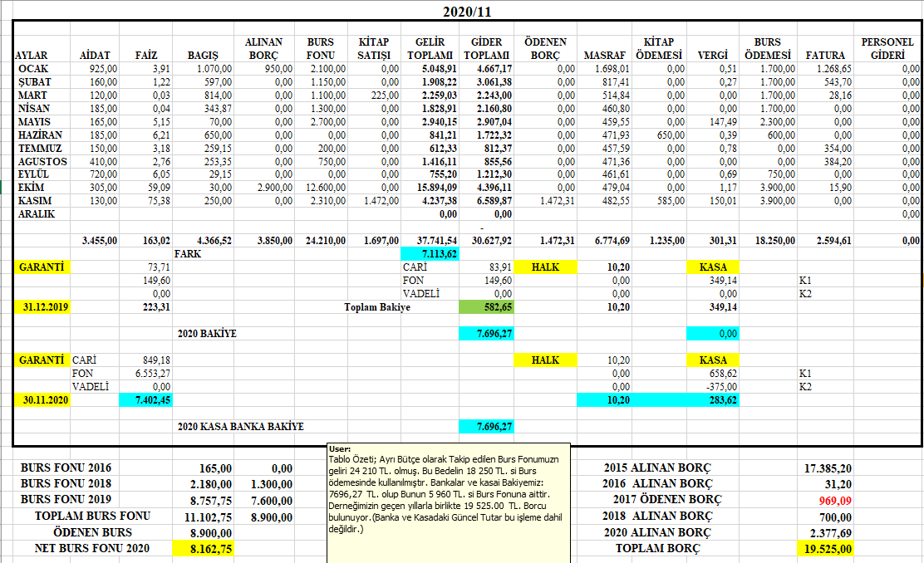Select the 2015 ALINAN BORÇ label
The height and width of the screenshot is (563, 924).
657,468
